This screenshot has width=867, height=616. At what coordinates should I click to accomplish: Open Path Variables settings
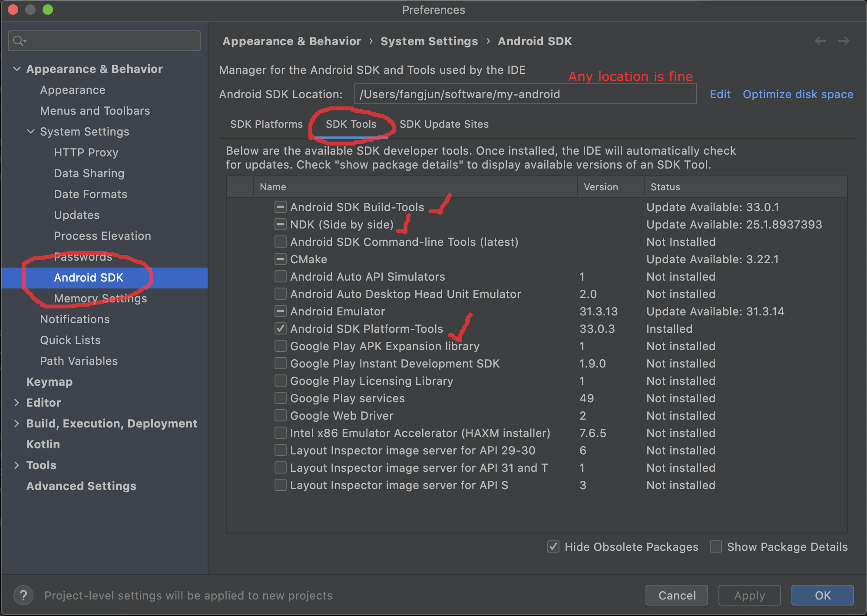(x=79, y=361)
